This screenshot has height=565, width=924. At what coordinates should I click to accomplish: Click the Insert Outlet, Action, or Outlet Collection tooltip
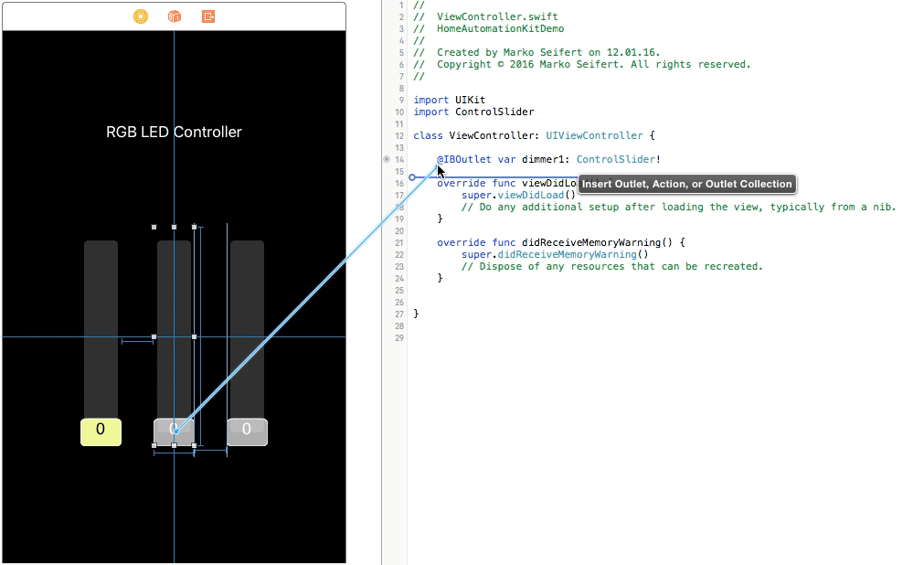(686, 184)
